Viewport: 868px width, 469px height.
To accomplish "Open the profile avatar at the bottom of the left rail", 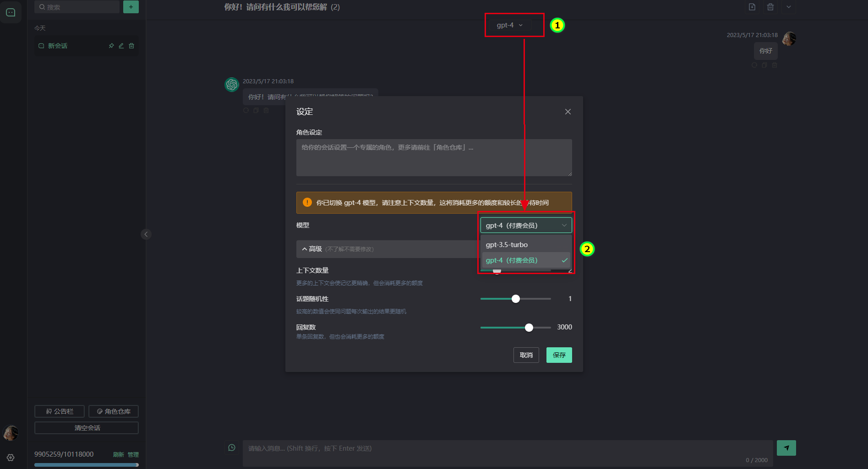I will (11, 433).
